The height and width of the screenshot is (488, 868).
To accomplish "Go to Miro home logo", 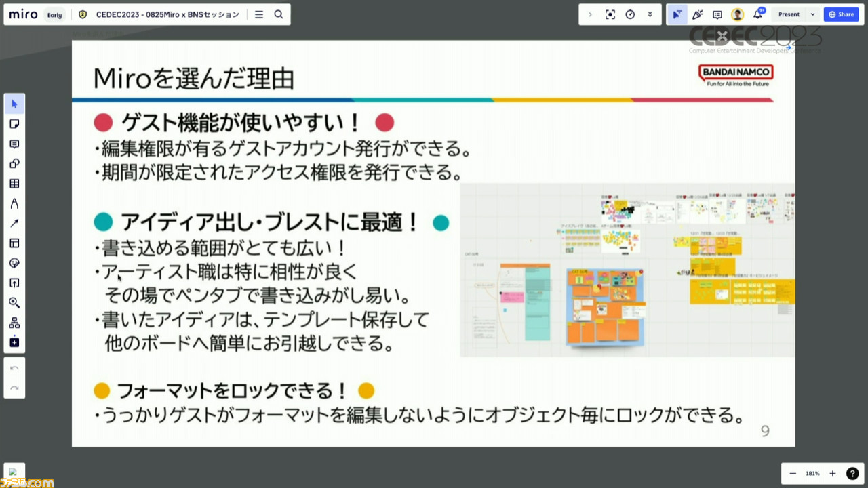I will tap(24, 14).
